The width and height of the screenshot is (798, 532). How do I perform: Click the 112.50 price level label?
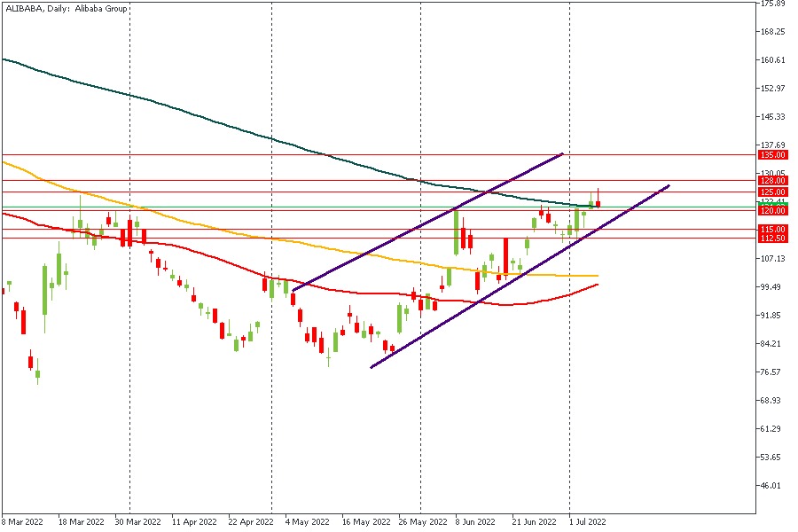(772, 238)
